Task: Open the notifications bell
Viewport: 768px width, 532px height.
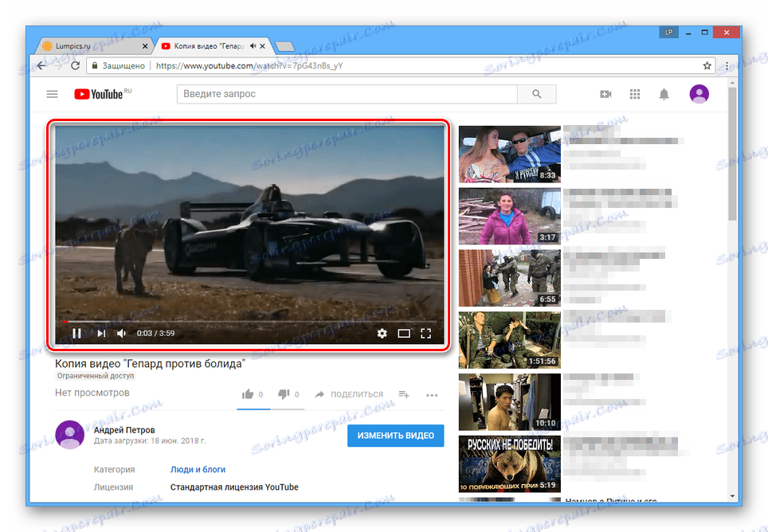Action: [x=664, y=94]
